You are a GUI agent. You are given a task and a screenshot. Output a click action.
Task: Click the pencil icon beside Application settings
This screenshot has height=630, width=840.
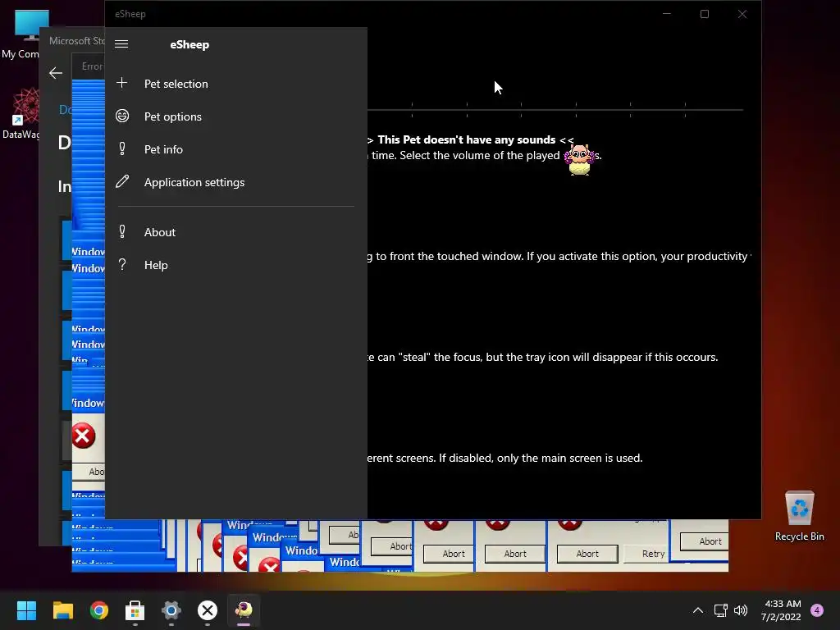(122, 181)
